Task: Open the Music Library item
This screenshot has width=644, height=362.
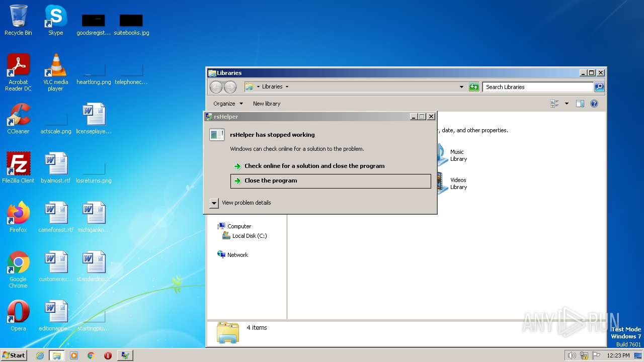Action: pyautogui.click(x=452, y=155)
